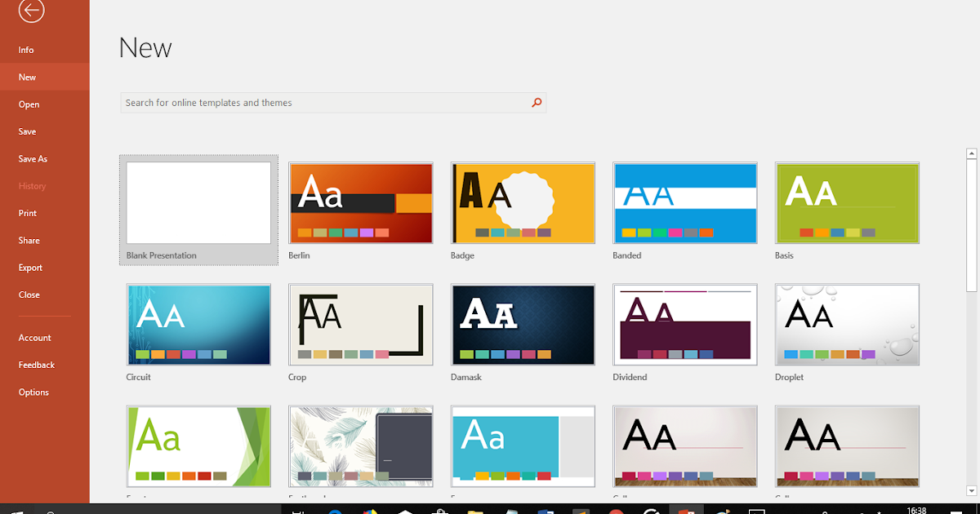Select the Droplet template

pyautogui.click(x=847, y=324)
